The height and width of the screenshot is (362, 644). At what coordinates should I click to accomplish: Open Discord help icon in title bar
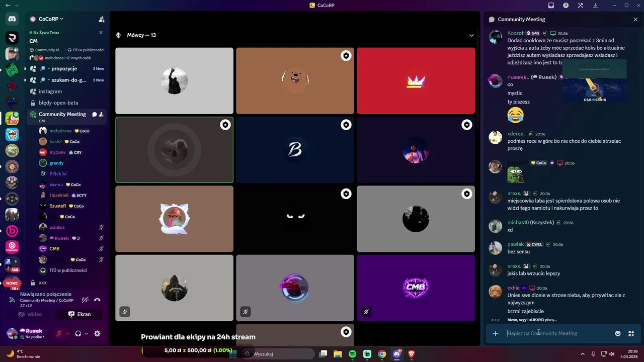tap(566, 6)
